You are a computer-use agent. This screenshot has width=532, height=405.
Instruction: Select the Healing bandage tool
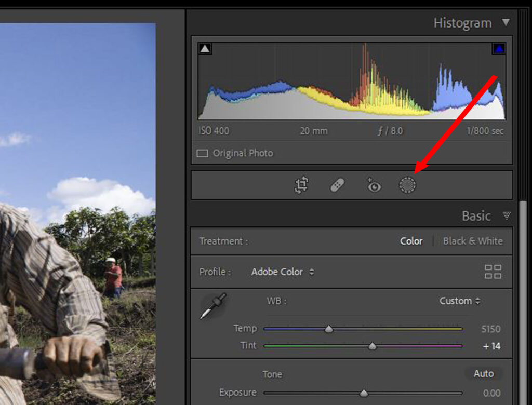click(x=337, y=185)
